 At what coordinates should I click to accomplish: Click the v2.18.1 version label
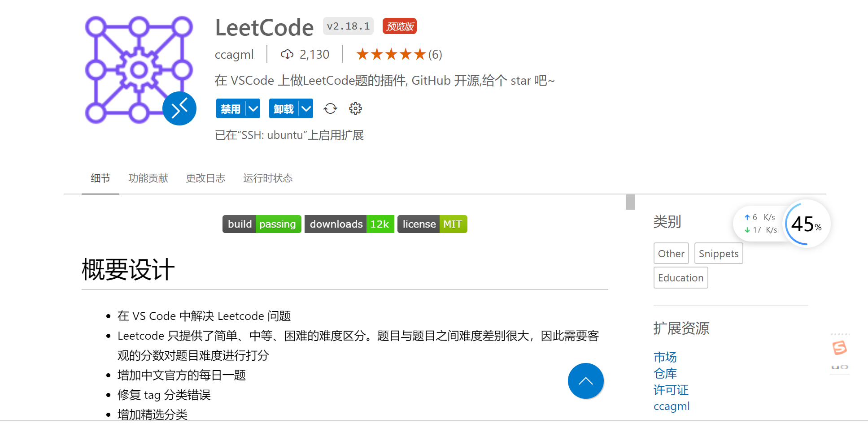coord(349,26)
